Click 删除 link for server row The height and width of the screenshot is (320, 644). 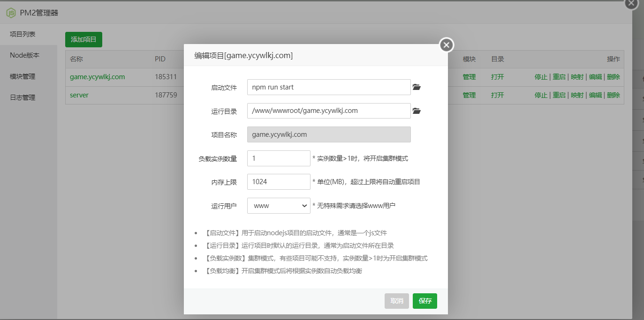tap(613, 95)
